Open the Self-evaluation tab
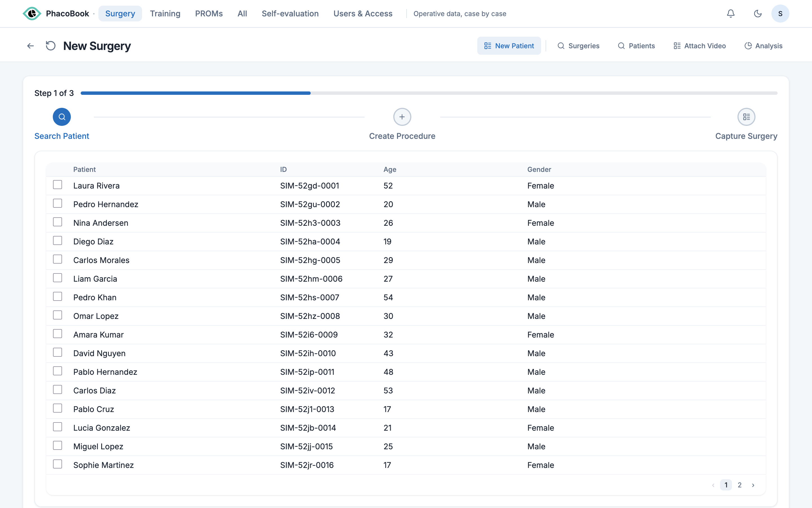Image resolution: width=812 pixels, height=508 pixels. point(290,14)
